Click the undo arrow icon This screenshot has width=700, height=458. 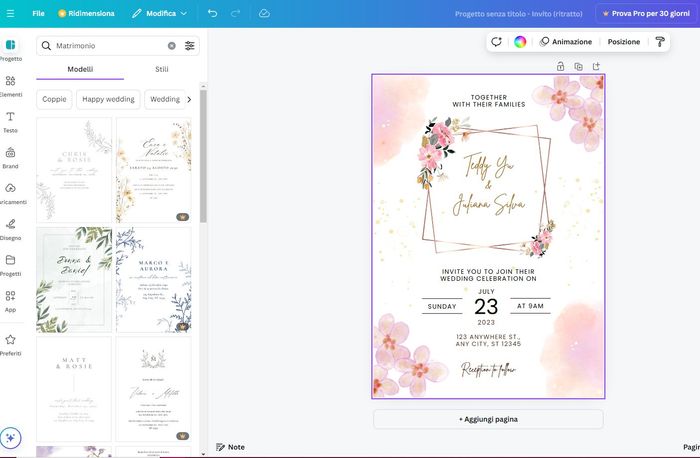point(212,14)
